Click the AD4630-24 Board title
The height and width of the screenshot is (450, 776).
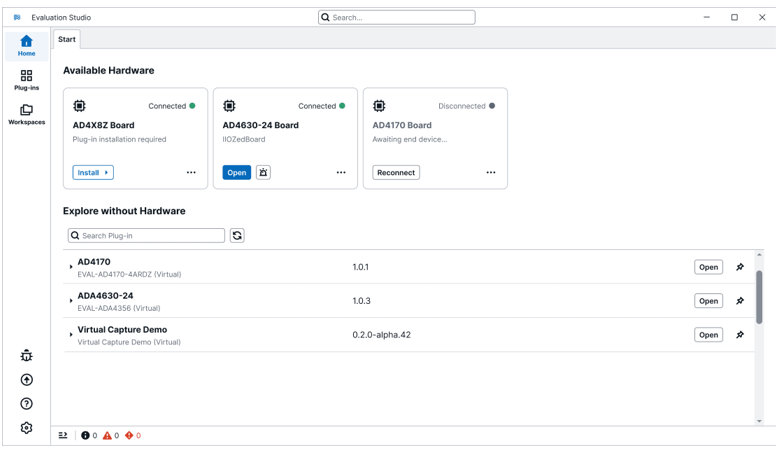[x=260, y=125]
